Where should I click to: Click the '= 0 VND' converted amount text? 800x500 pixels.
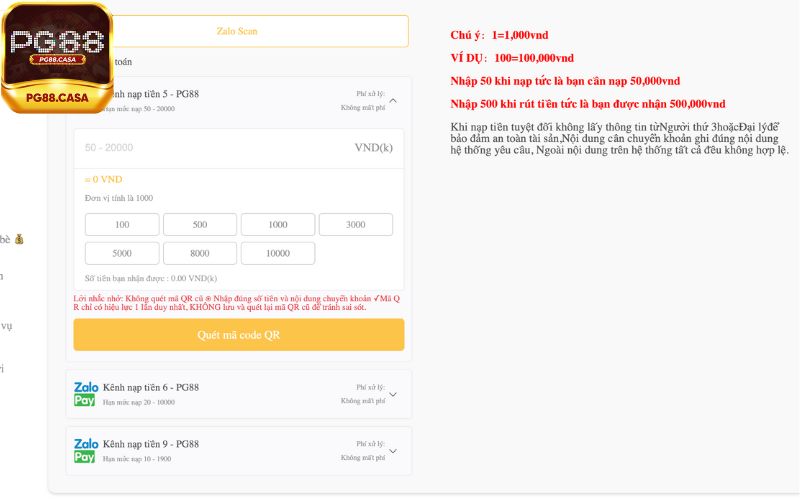coord(104,180)
